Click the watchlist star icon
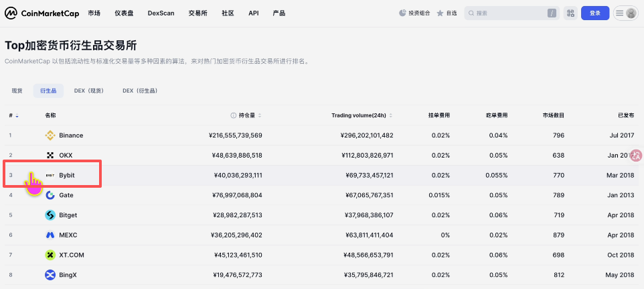Screen dimensions: 644x289 440,13
